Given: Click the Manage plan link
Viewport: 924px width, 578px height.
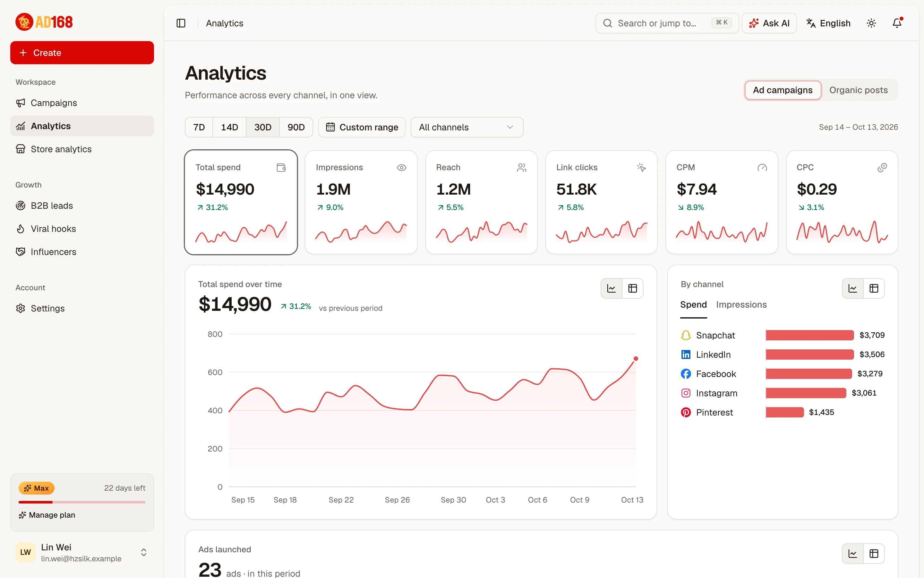Looking at the screenshot, I should pyautogui.click(x=47, y=515).
